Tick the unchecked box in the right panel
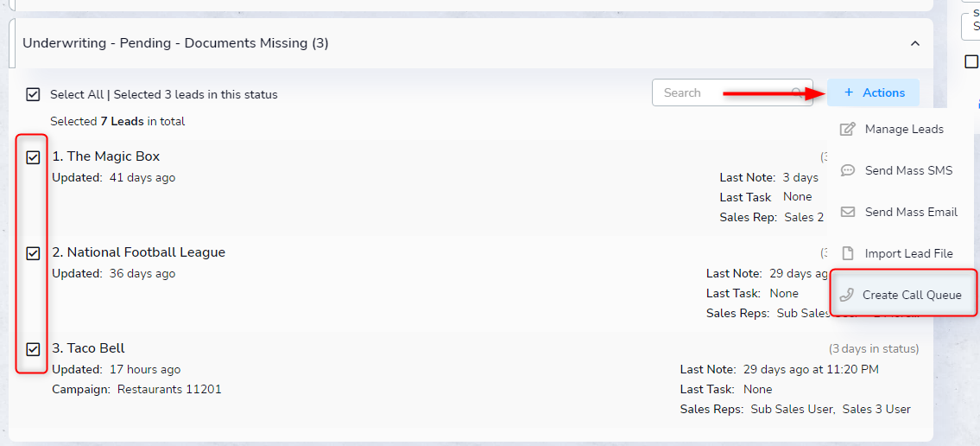980x446 pixels. pyautogui.click(x=971, y=62)
